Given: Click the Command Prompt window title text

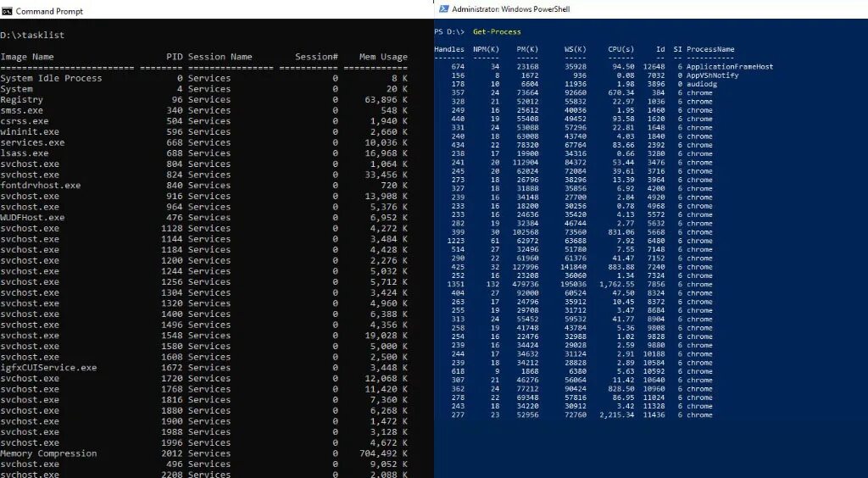Looking at the screenshot, I should point(49,11).
